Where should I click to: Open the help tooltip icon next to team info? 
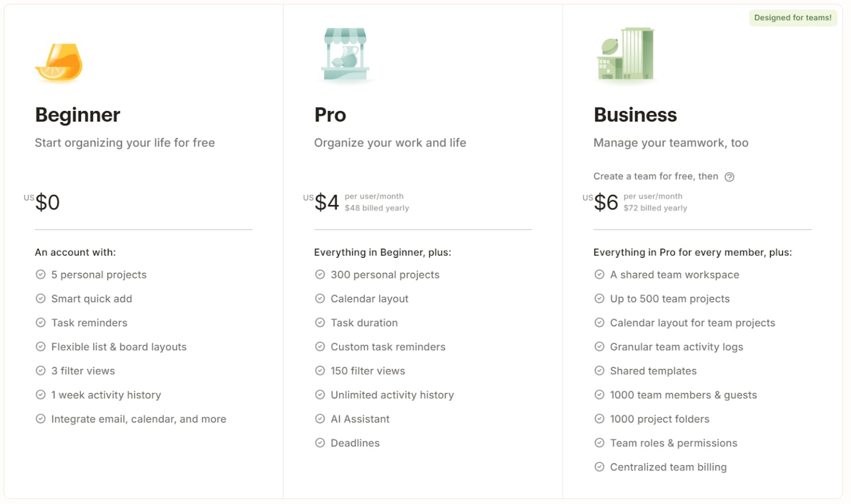point(729,177)
